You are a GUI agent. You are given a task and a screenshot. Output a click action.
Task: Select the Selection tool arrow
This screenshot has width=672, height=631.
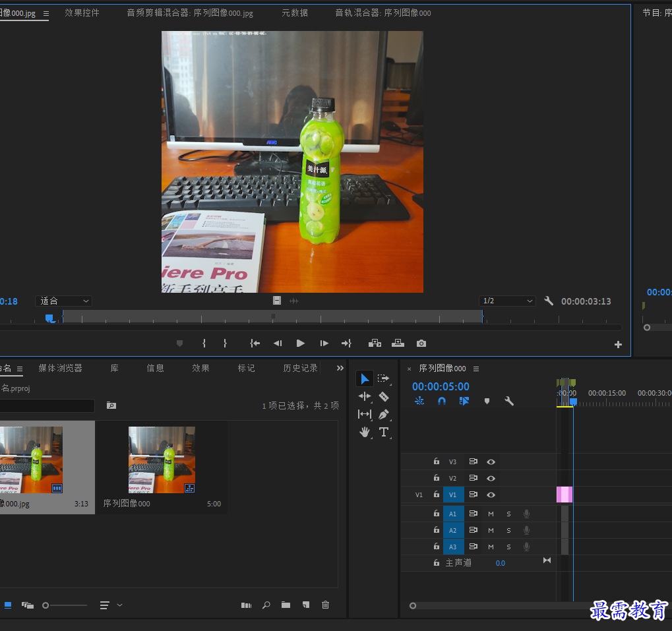coord(365,378)
